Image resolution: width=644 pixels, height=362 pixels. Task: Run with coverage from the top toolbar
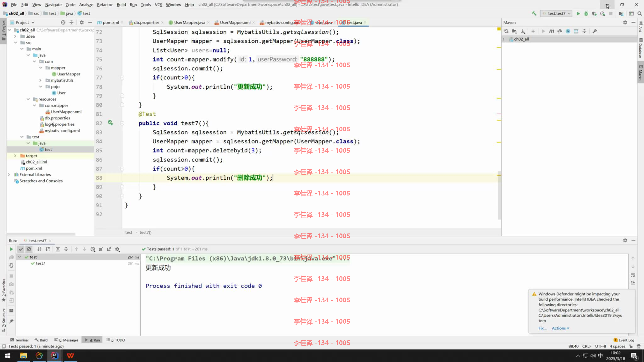tap(594, 14)
